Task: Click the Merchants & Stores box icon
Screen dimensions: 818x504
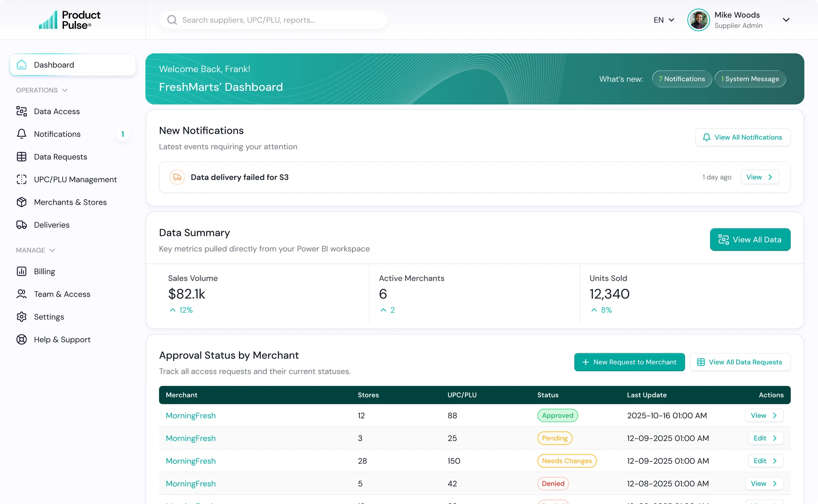Action: pyautogui.click(x=22, y=202)
